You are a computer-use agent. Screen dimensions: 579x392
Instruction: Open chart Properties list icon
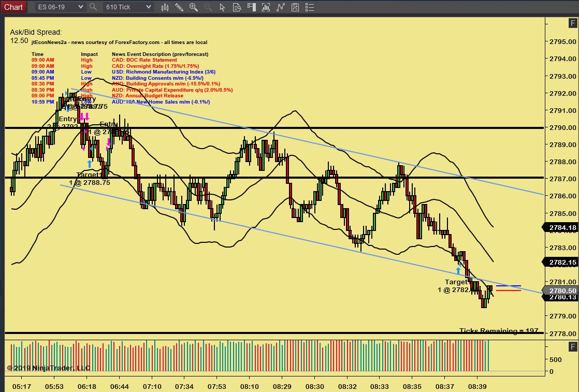[x=310, y=7]
